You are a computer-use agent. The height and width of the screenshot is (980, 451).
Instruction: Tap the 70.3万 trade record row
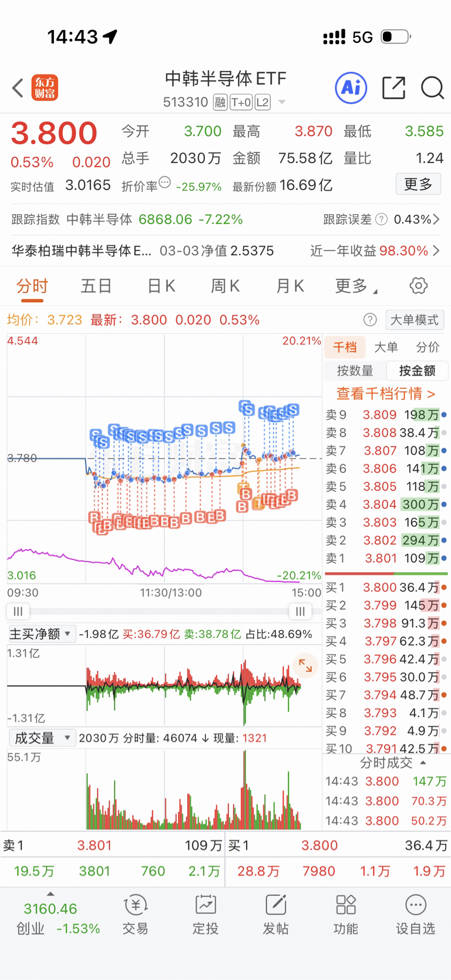click(386, 801)
